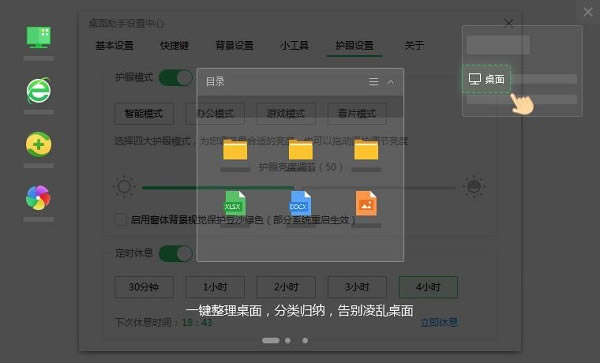This screenshot has width=600, height=363.
Task: Click the orange image file icon
Action: [366, 203]
